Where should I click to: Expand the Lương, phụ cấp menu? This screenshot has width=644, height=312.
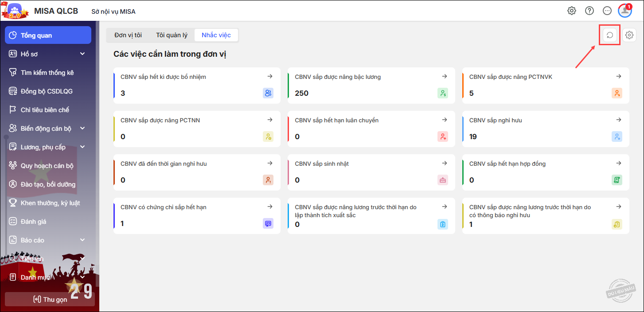click(x=82, y=147)
